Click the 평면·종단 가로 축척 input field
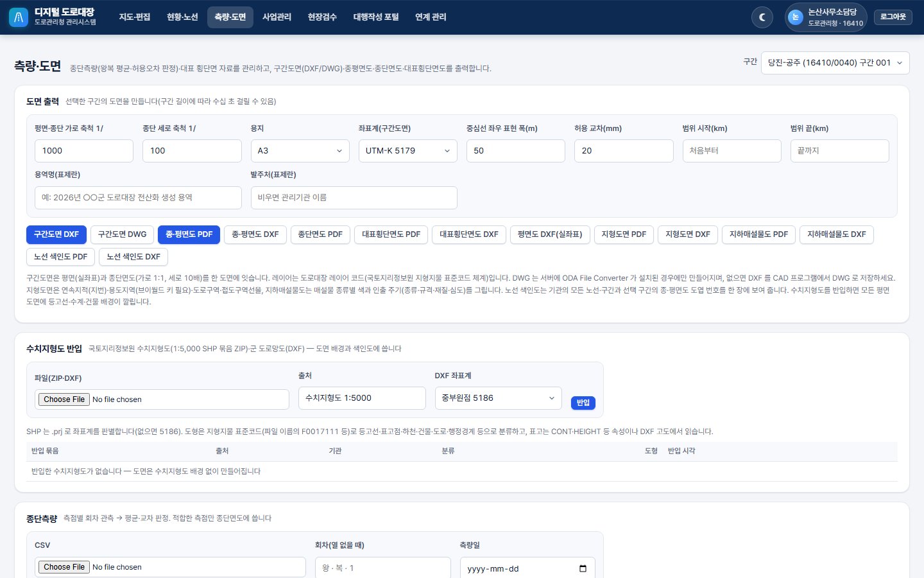Viewport: 924px width, 578px height. pos(84,151)
